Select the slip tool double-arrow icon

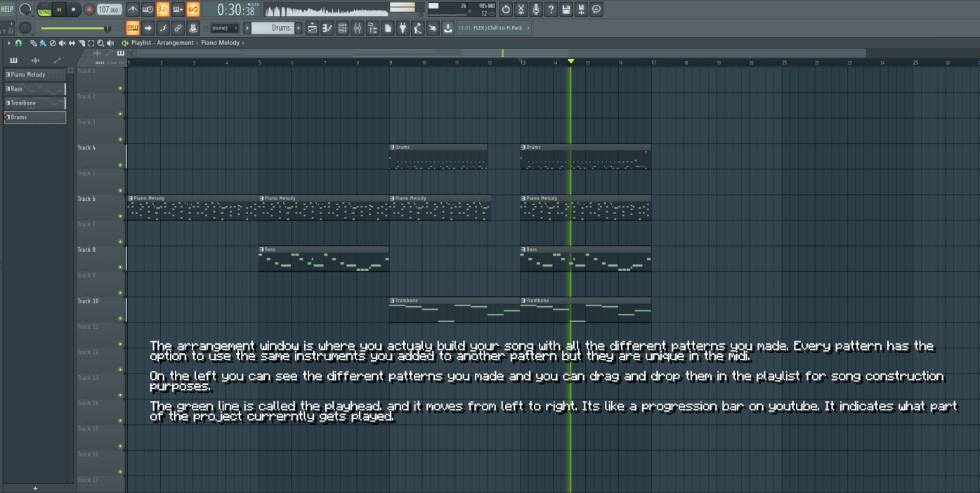72,43
